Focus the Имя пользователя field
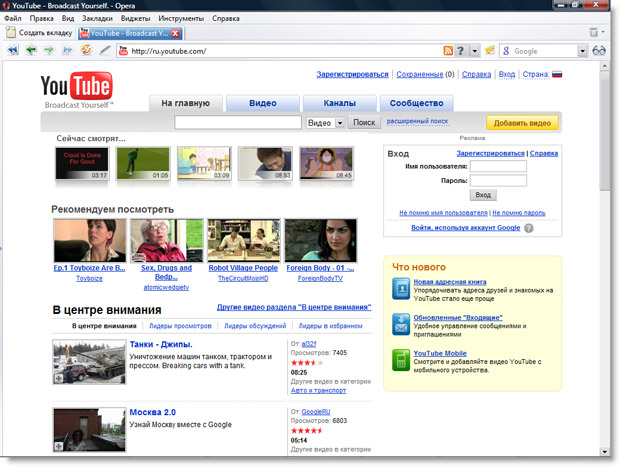This screenshot has width=620, height=467. tap(498, 166)
